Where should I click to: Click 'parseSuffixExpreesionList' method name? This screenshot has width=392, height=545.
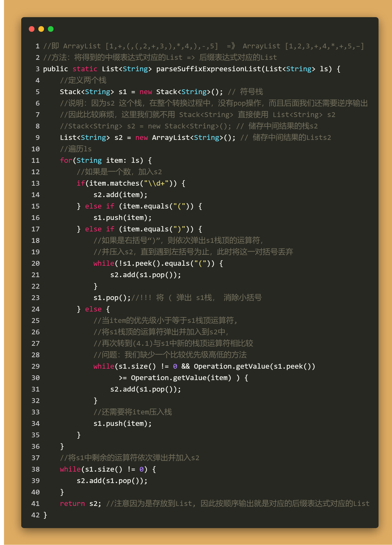pyautogui.click(x=209, y=69)
